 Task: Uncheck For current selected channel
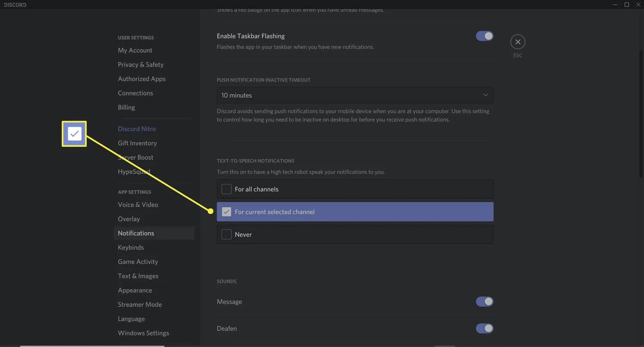click(226, 212)
